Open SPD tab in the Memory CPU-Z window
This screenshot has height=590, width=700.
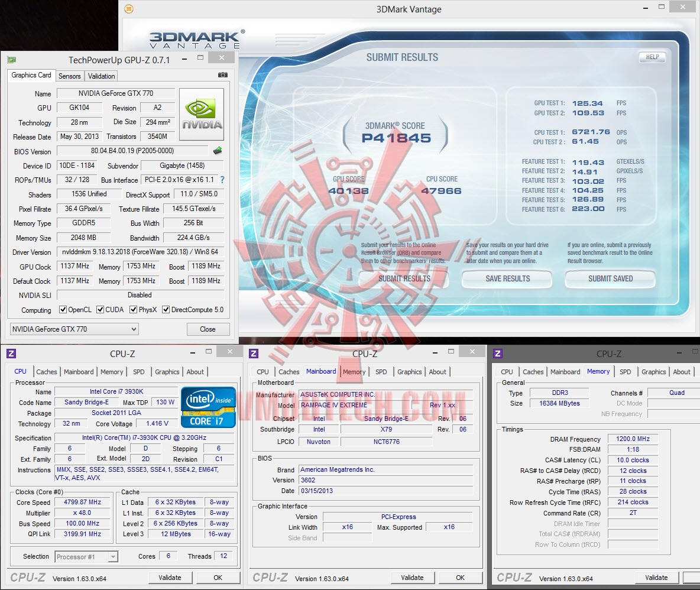tap(626, 371)
